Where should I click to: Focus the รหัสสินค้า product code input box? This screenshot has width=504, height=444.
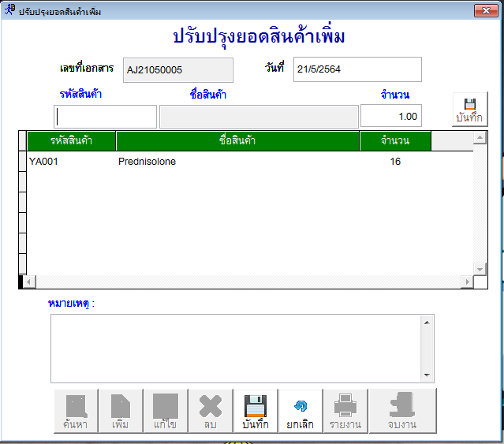tap(106, 116)
